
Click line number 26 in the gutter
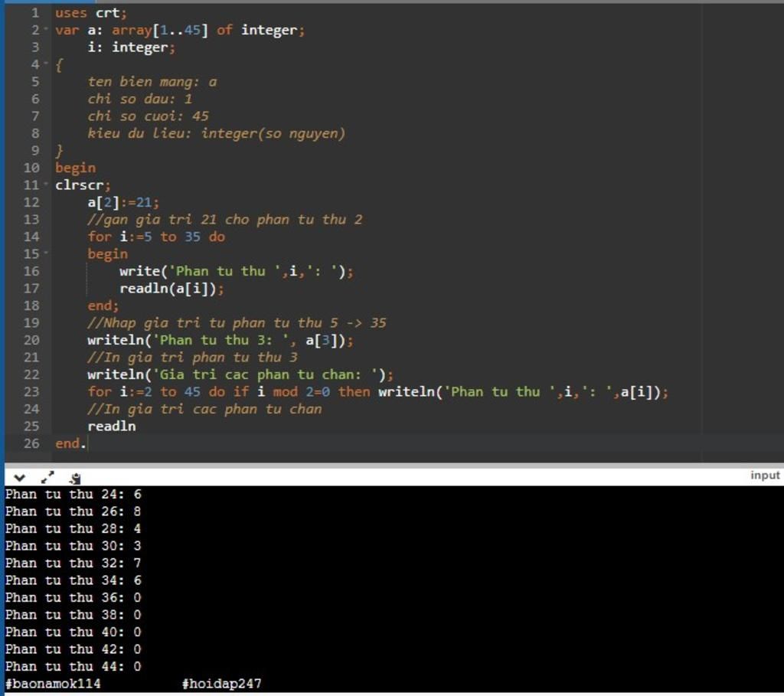(x=31, y=443)
